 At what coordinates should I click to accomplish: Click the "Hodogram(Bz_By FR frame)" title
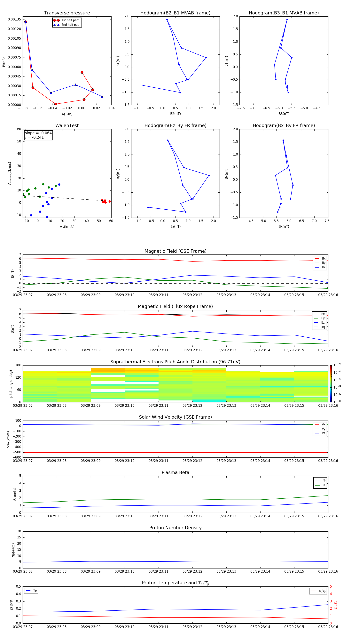[175, 125]
